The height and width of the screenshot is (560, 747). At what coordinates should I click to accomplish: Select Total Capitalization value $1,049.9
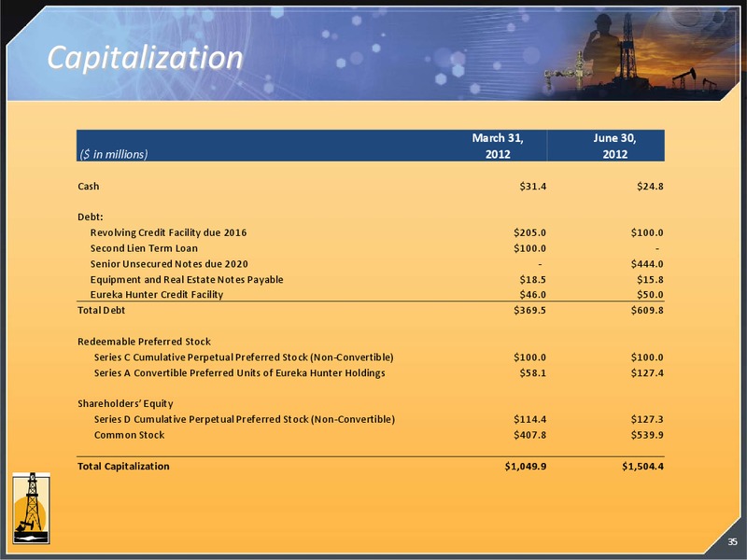[526, 466]
